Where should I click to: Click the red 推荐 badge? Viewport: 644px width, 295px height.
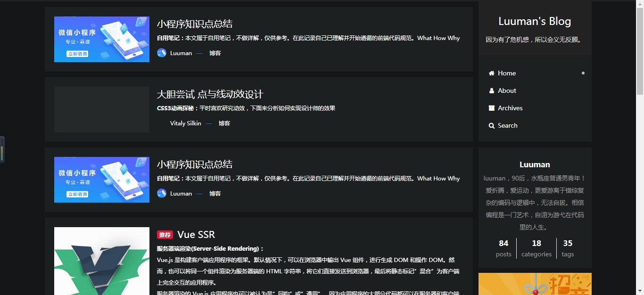[x=165, y=235]
